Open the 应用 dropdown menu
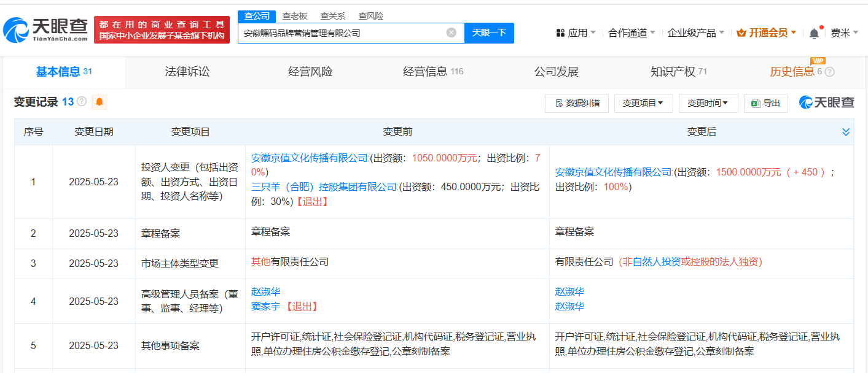Viewport: 868px width, 373px height. pos(576,33)
